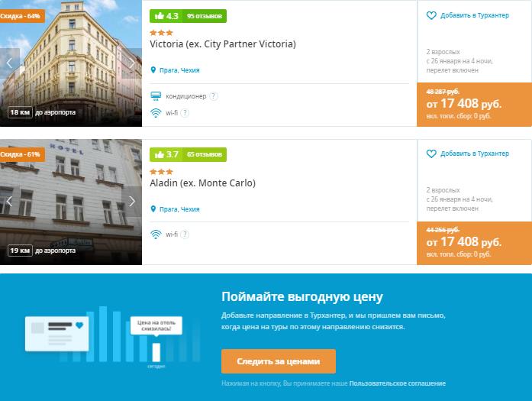Open wi-fi help tooltip for Aladin
The image size is (532, 401).
point(185,234)
